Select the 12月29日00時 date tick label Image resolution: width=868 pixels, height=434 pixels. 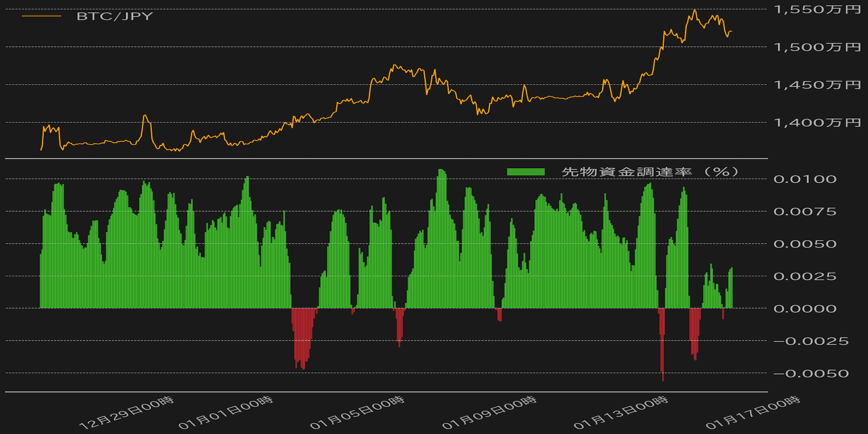(x=126, y=413)
